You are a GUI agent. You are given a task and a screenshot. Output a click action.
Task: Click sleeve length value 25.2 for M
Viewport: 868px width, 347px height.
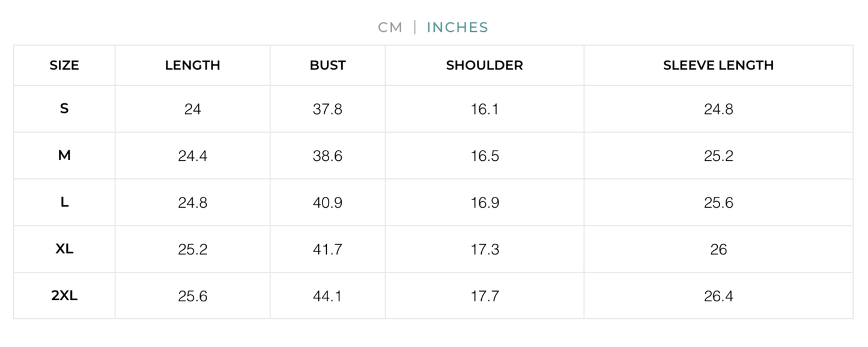pyautogui.click(x=718, y=156)
